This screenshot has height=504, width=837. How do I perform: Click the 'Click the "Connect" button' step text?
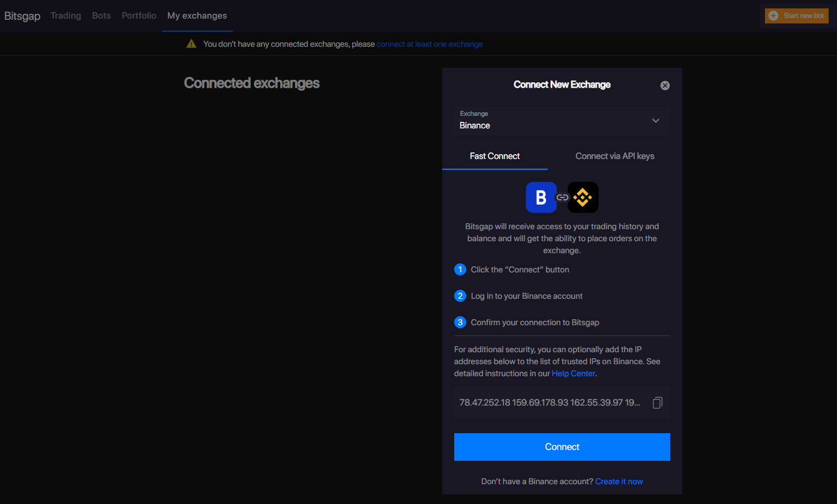point(520,269)
